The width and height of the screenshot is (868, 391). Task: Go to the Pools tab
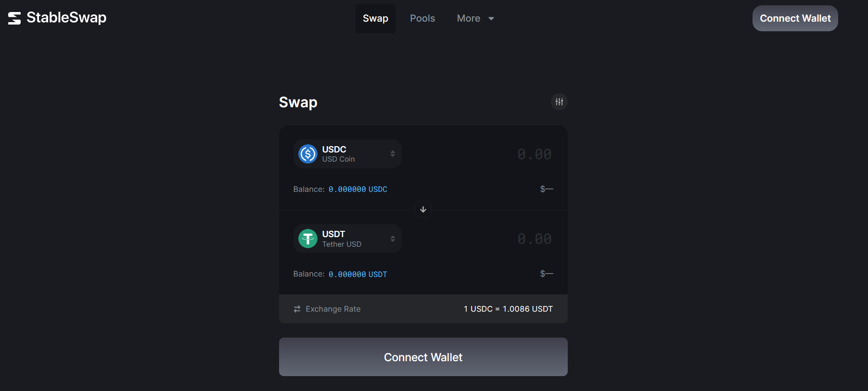[422, 18]
